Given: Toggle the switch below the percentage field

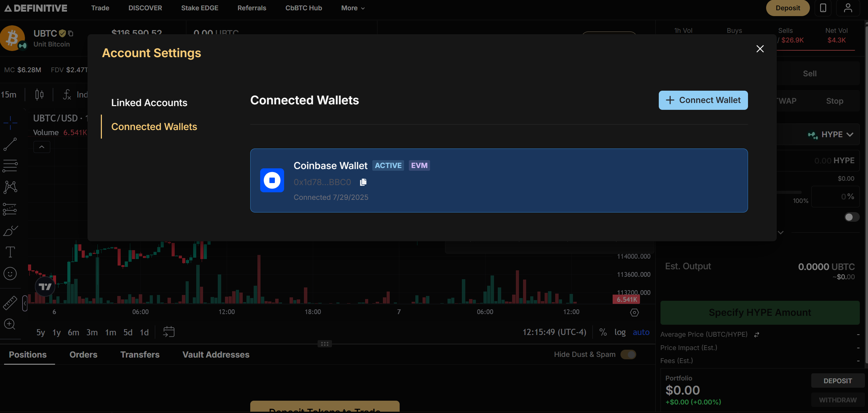Looking at the screenshot, I should click(x=851, y=217).
